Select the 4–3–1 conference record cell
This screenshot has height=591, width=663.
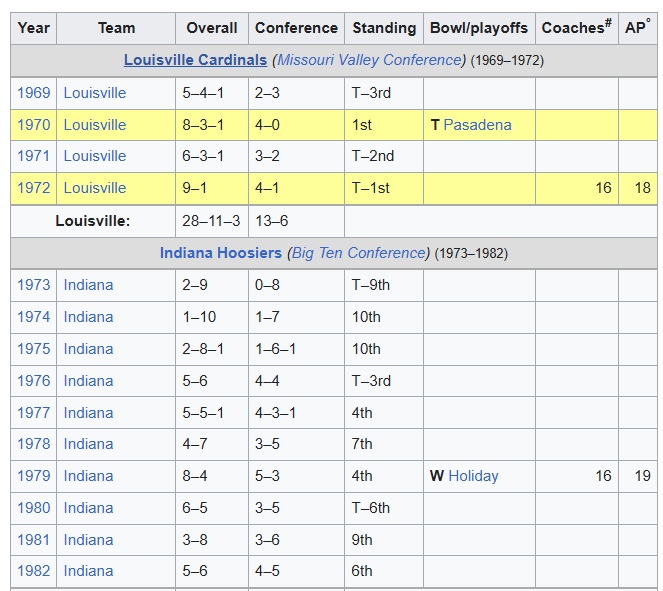click(x=296, y=413)
